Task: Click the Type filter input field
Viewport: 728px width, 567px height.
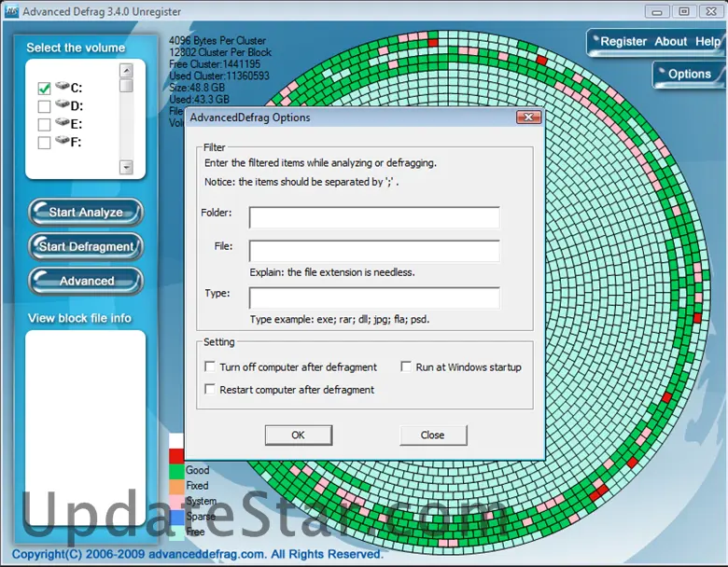Action: [374, 297]
